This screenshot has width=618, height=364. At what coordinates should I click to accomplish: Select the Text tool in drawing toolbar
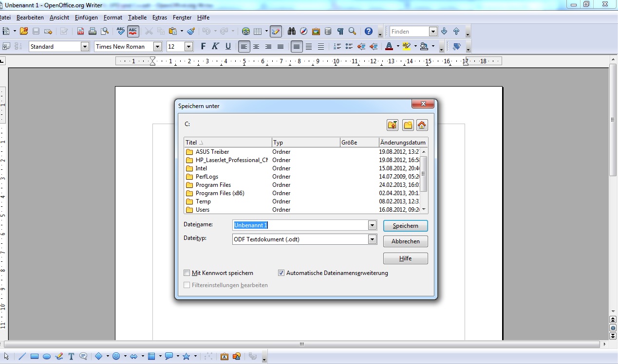[x=71, y=356]
